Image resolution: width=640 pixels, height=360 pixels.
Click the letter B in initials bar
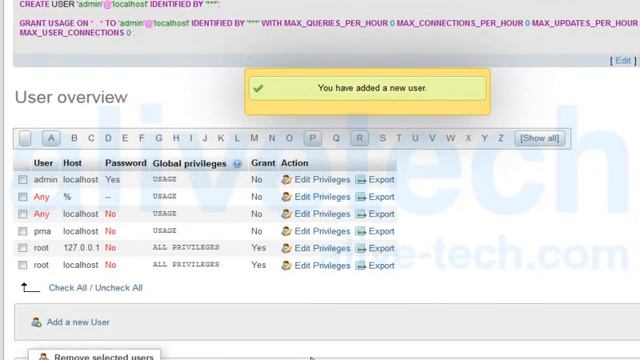[x=74, y=138]
